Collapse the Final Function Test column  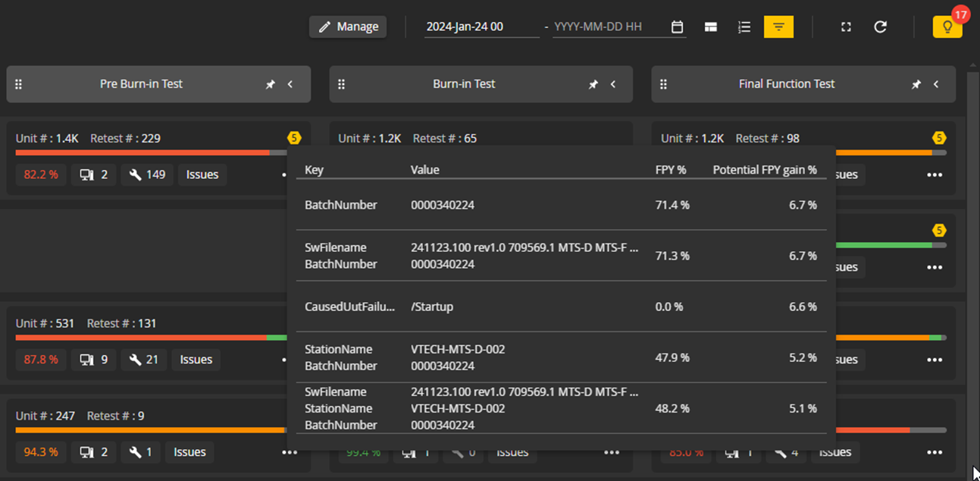[x=936, y=84]
